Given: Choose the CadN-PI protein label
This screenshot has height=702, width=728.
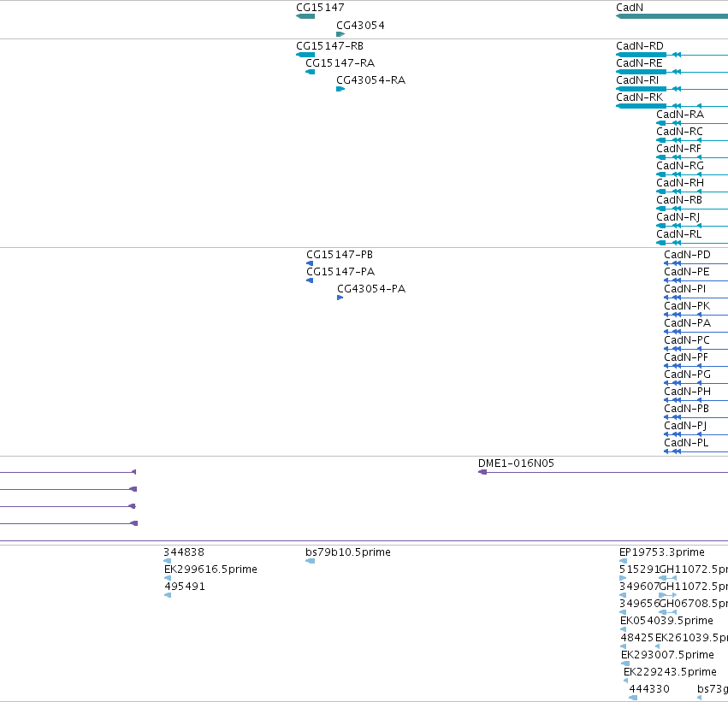Looking at the screenshot, I should point(685,289).
